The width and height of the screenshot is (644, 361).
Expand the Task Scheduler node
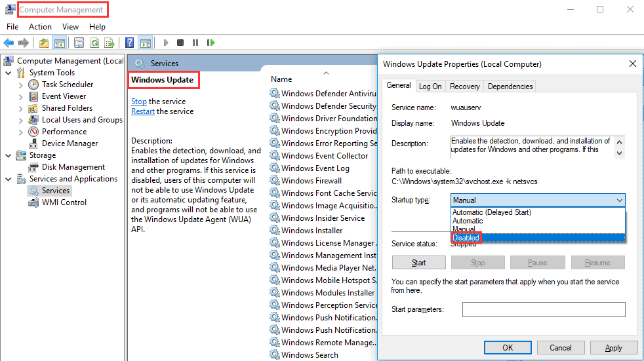(20, 85)
